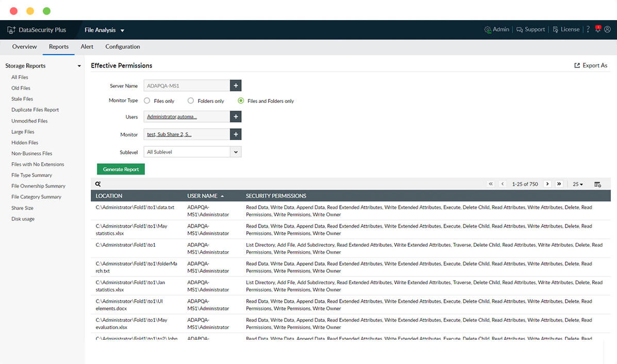The width and height of the screenshot is (617, 364).
Task: Open the column chooser icon
Action: (x=597, y=184)
